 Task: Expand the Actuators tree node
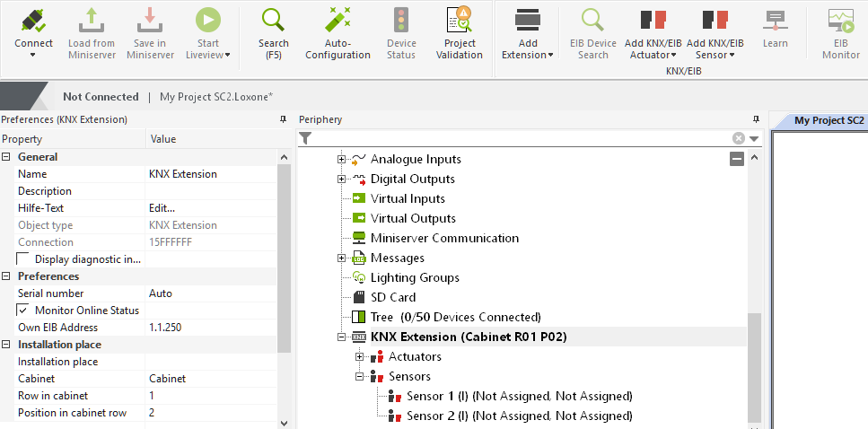[359, 356]
